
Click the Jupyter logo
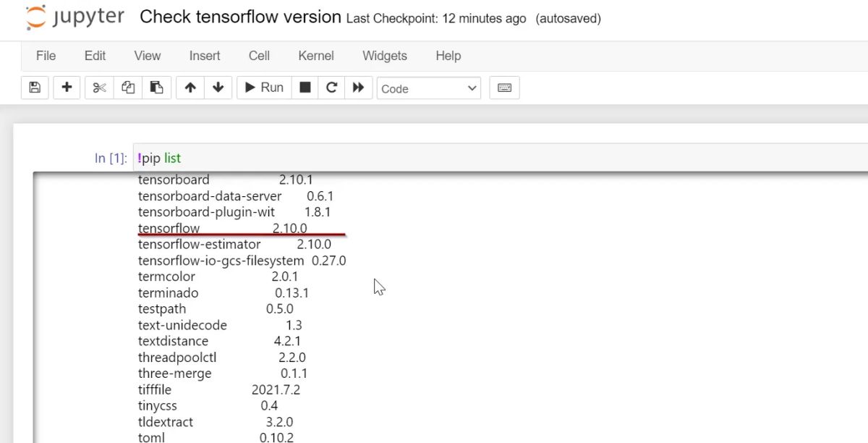(75, 17)
